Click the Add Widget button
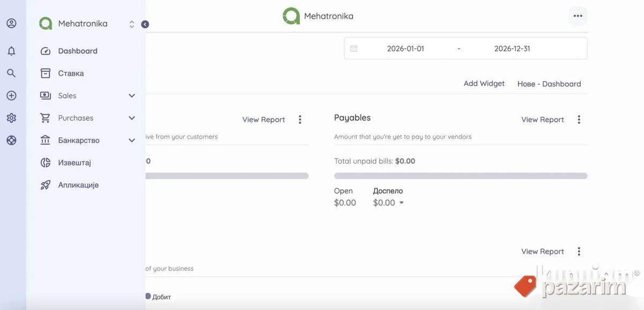644x310 pixels. click(x=484, y=84)
